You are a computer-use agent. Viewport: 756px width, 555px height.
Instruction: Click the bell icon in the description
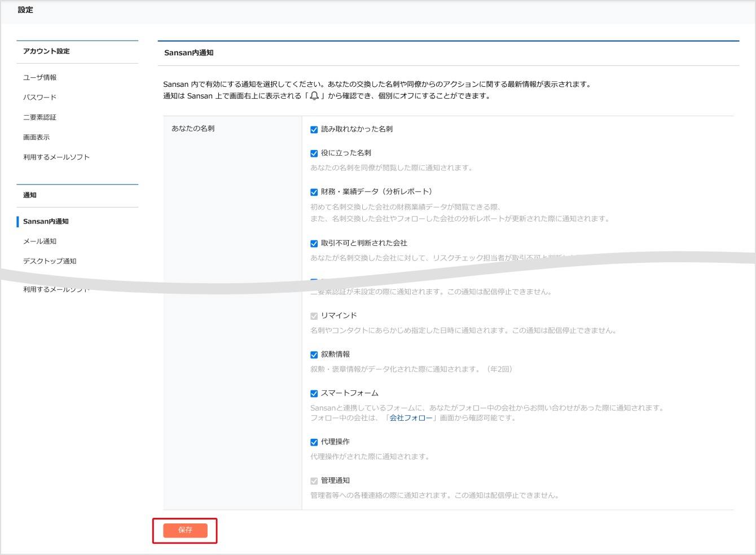pos(314,96)
